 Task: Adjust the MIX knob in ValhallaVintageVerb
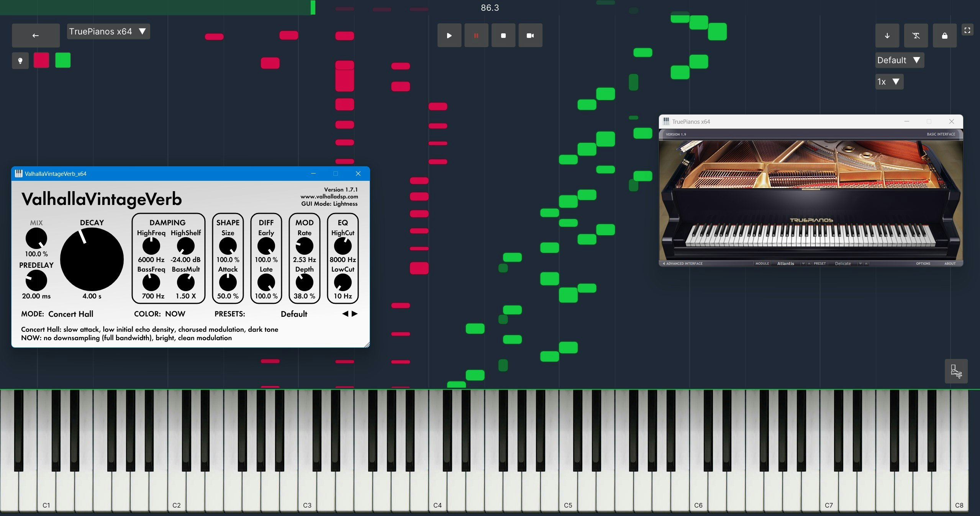(x=36, y=238)
